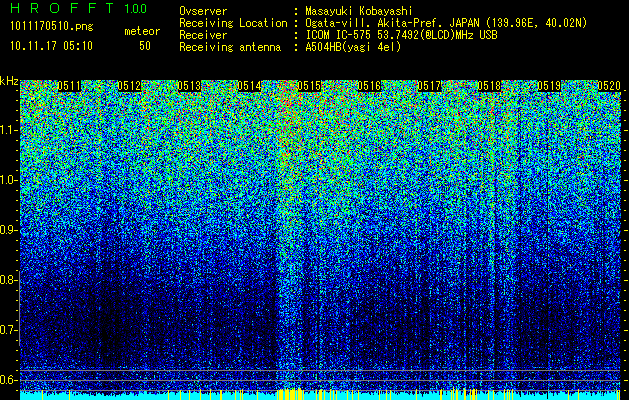Click the 0.6 kHz axis label
This screenshot has height=400, width=629.
click(8, 380)
